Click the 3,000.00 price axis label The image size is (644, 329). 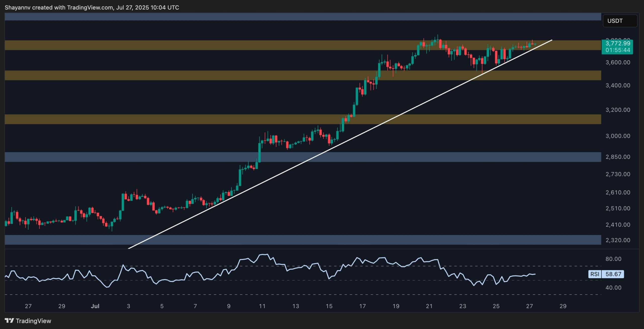point(618,136)
